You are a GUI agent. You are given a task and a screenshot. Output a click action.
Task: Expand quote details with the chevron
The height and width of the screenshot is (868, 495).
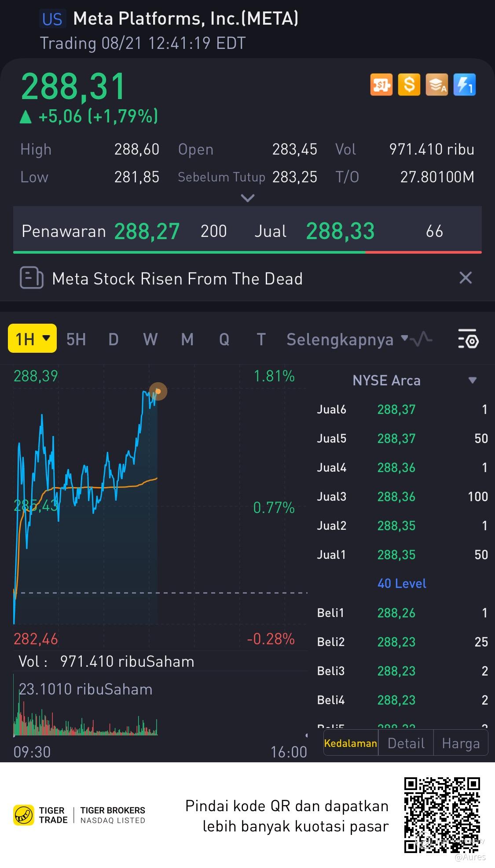[248, 198]
